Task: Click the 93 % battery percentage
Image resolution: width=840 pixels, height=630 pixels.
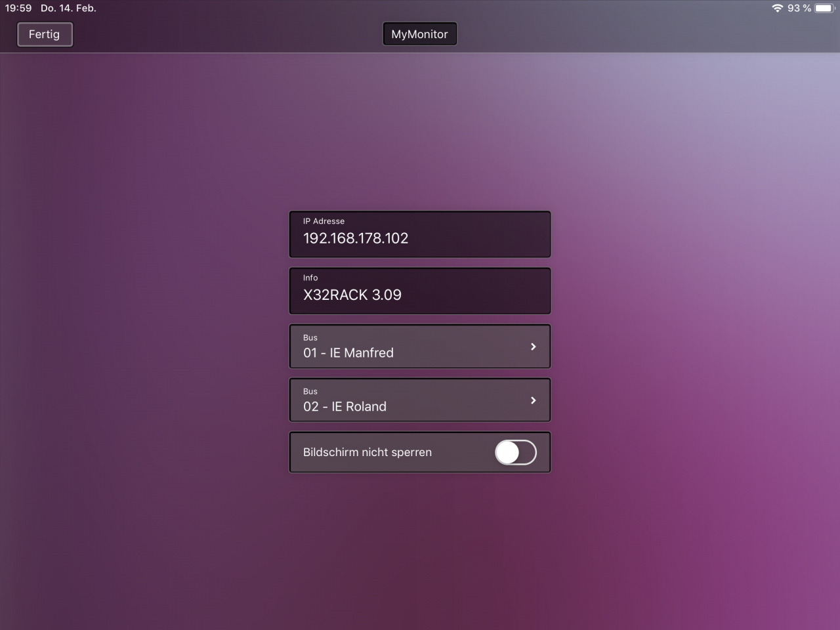Action: [x=799, y=8]
